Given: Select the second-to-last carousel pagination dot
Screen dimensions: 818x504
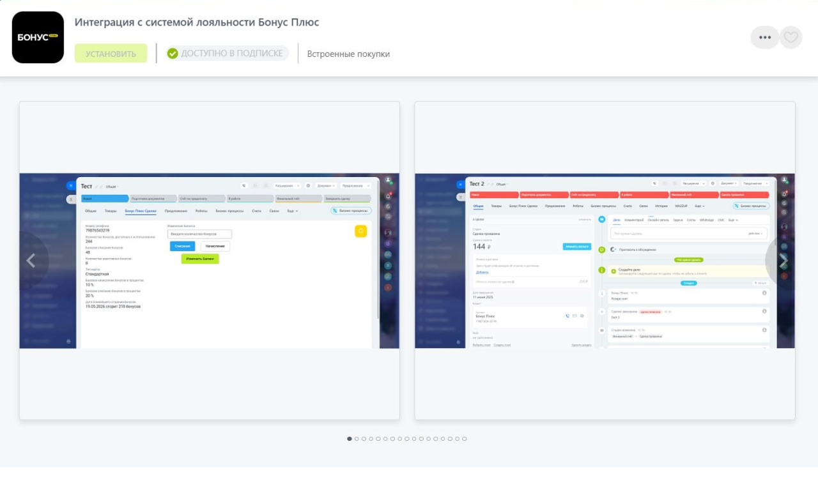Looking at the screenshot, I should coord(458,439).
